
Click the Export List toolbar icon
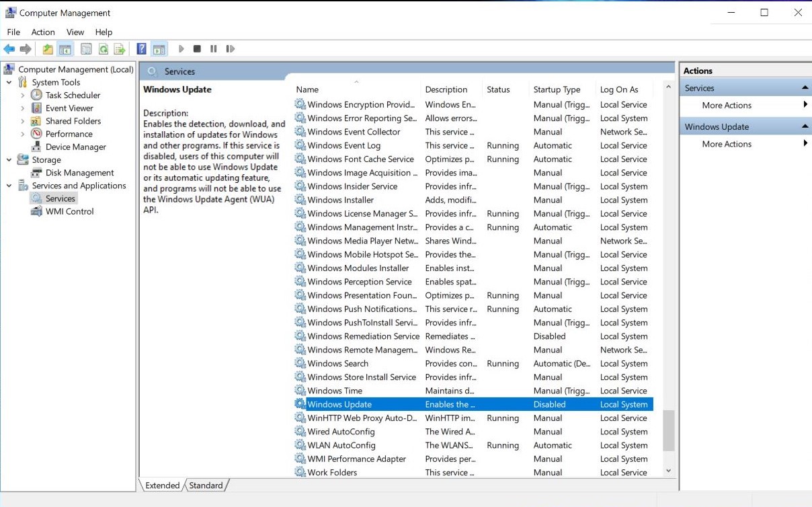coord(120,49)
